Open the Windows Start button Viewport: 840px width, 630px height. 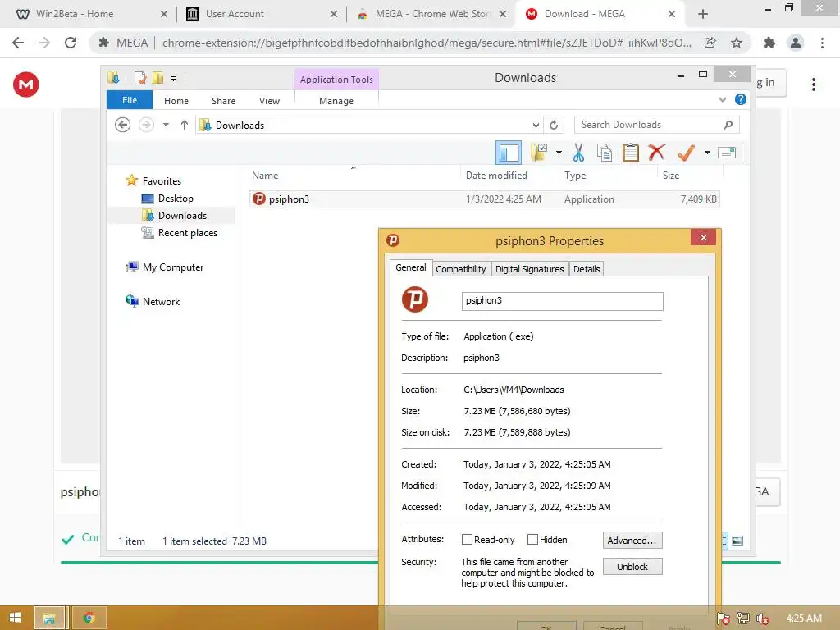(x=15, y=618)
